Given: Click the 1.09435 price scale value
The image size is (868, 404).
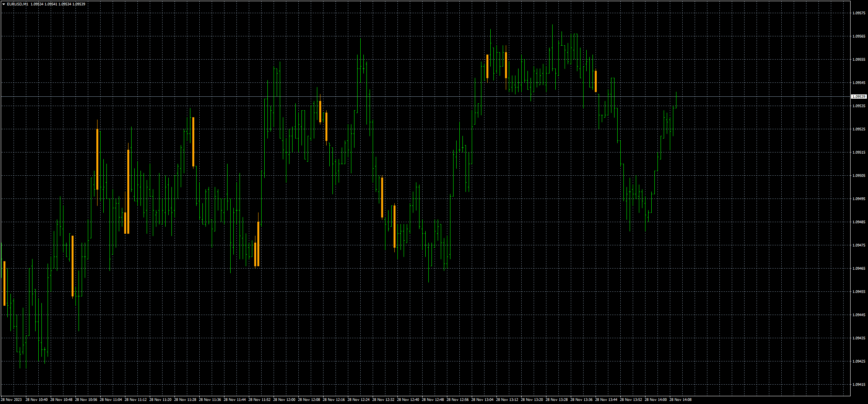Looking at the screenshot, I should coord(859,338).
